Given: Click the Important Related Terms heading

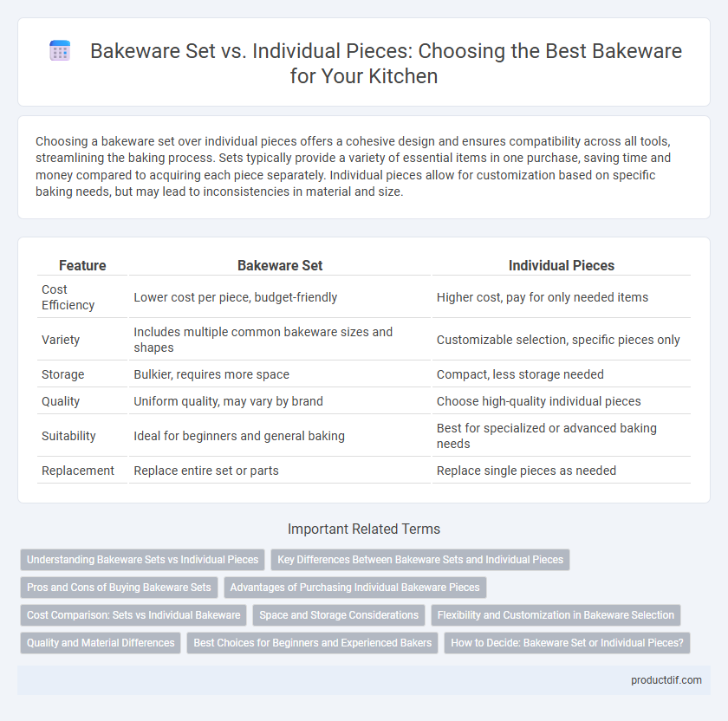Looking at the screenshot, I should [364, 529].
